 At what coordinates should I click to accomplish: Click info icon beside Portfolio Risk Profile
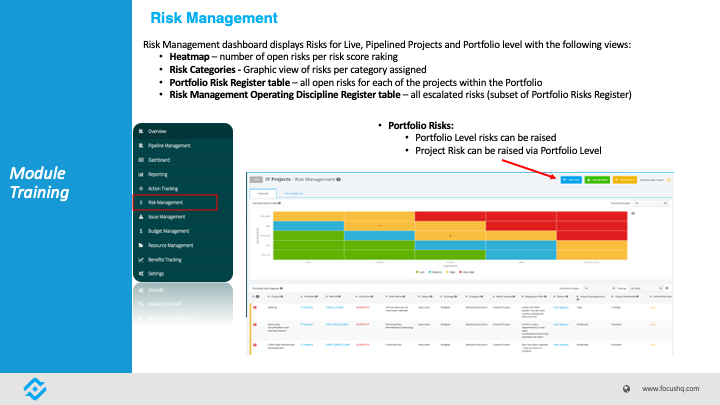pyautogui.click(x=279, y=203)
